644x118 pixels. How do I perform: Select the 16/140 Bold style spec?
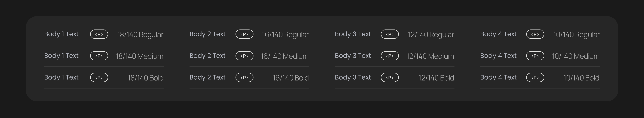(291, 78)
